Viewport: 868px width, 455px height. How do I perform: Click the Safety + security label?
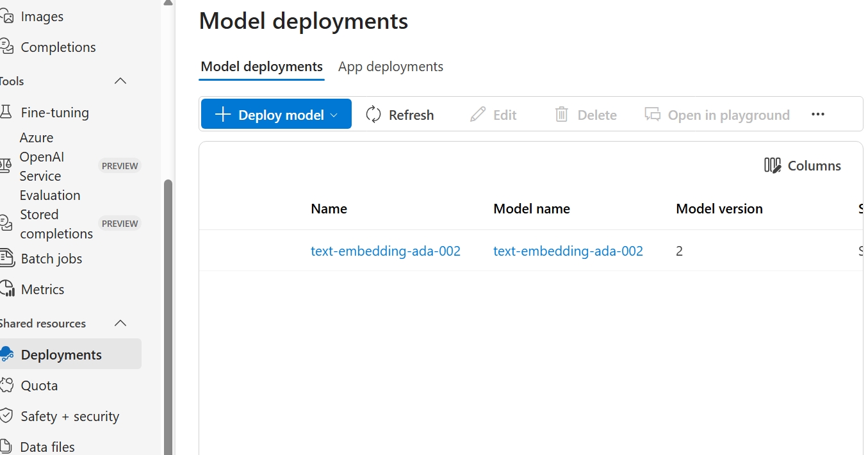click(70, 417)
